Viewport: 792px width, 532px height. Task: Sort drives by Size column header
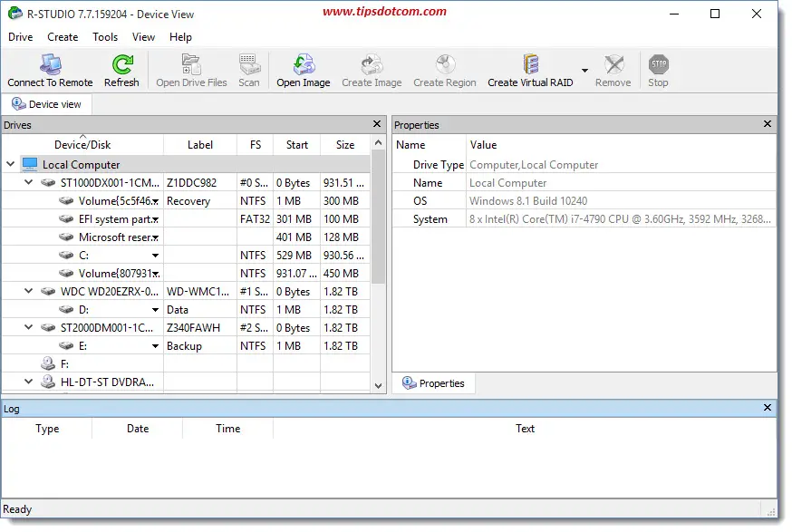[345, 144]
